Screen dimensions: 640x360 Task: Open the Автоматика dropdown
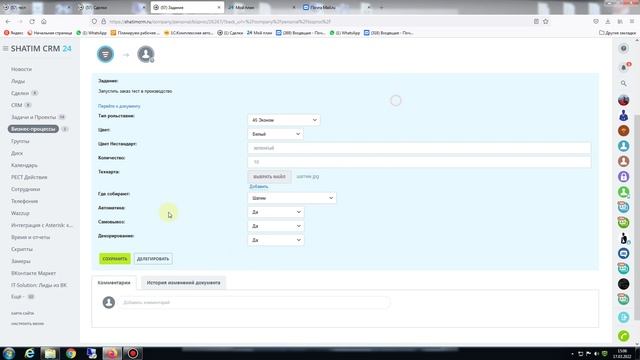click(x=276, y=212)
